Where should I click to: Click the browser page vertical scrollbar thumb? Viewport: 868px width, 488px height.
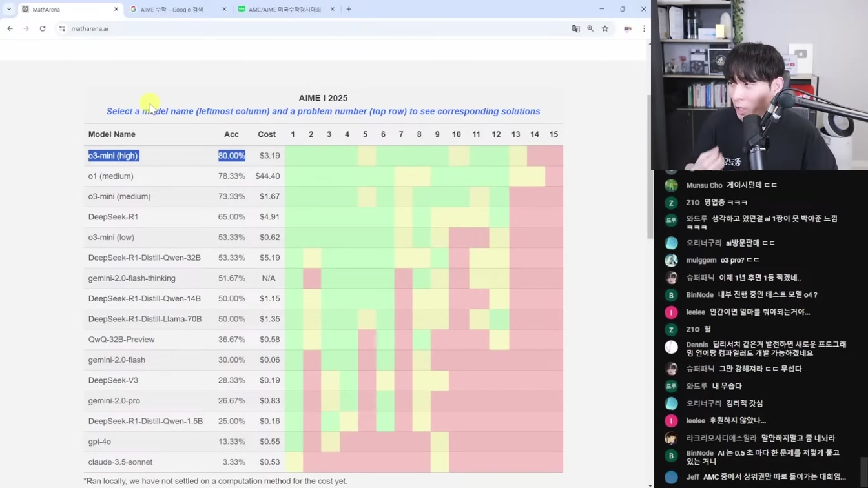tap(650, 167)
